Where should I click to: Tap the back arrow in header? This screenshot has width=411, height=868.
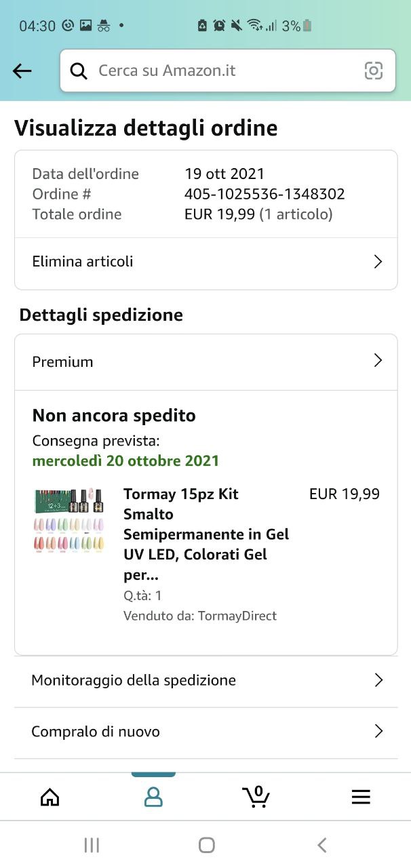(x=22, y=71)
